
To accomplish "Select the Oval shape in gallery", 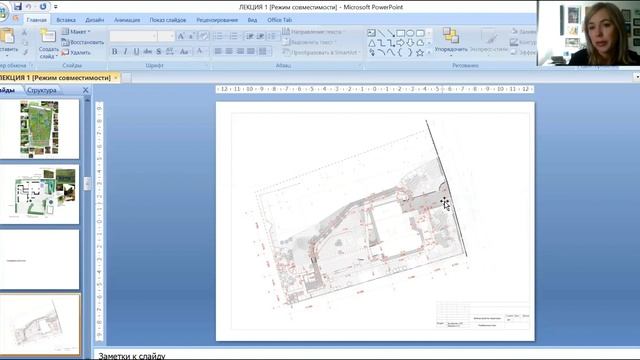I will point(410,33).
